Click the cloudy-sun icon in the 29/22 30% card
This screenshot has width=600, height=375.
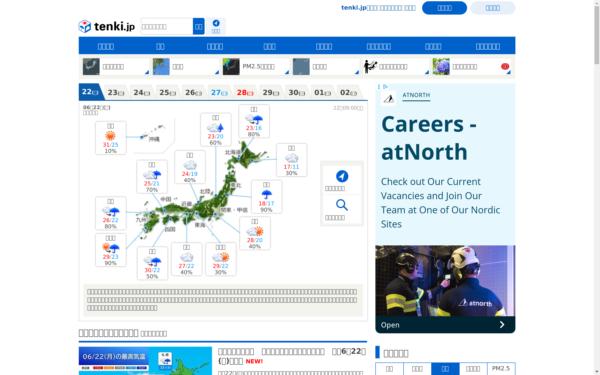coord(221,257)
